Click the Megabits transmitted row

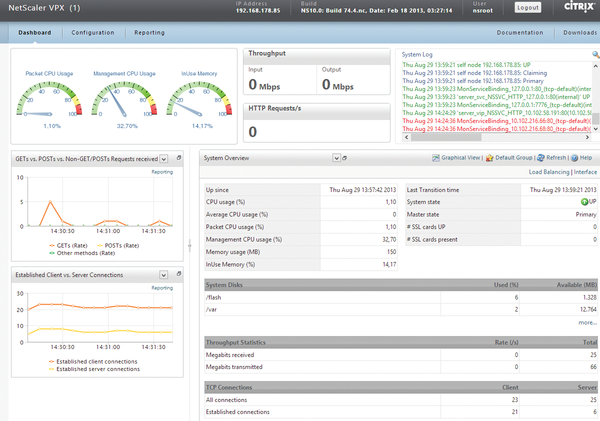(x=401, y=367)
